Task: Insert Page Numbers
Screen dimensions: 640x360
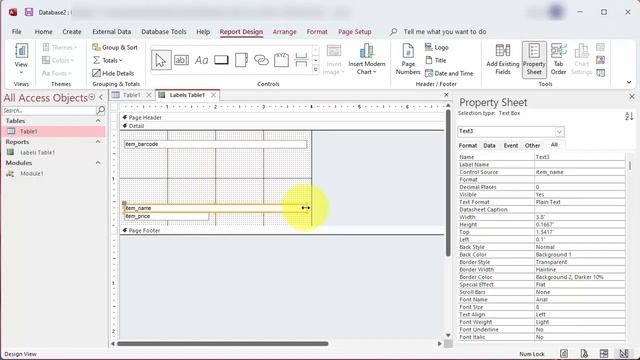Action: click(x=408, y=59)
